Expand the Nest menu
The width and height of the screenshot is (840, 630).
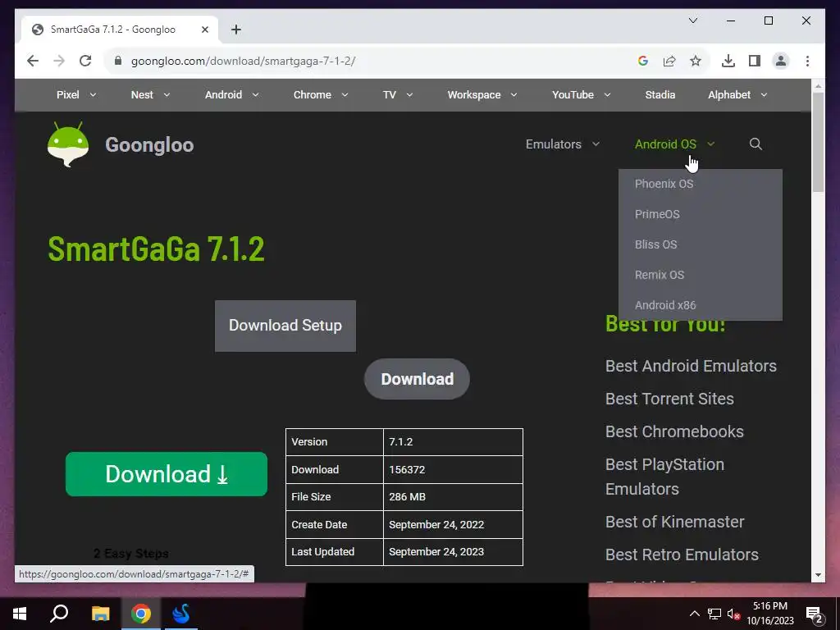(150, 95)
